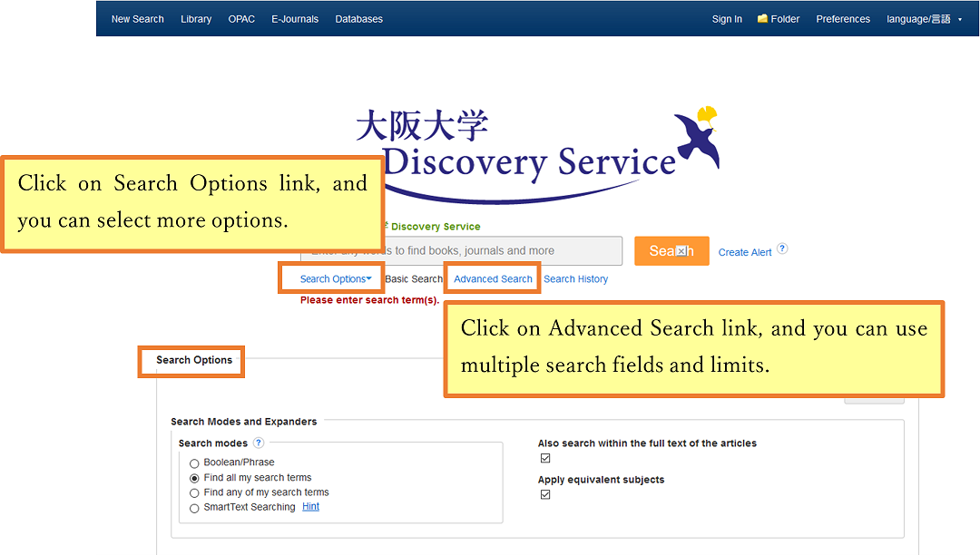The height and width of the screenshot is (555, 980).
Task: Open the SmartText Searching Hint link
Action: [310, 506]
